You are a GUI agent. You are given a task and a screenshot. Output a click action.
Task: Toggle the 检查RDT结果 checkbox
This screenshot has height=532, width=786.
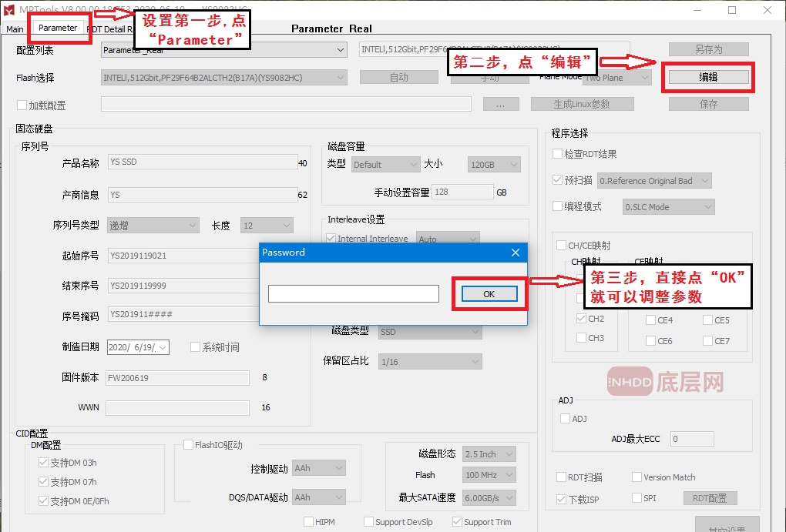coord(558,154)
